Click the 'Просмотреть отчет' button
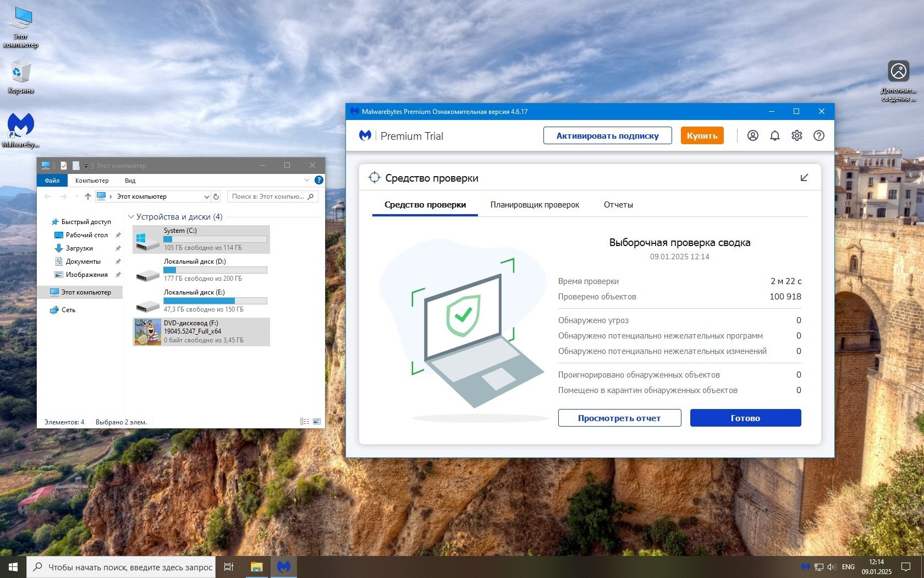The width and height of the screenshot is (924, 578). tap(619, 418)
